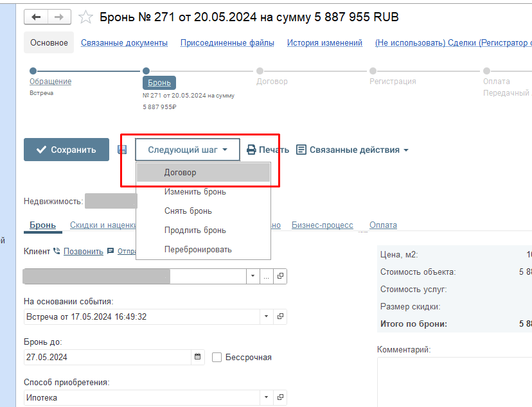Viewport: 532px width, 407px height.
Task: Add document to favorites with star icon
Action: coord(85,17)
